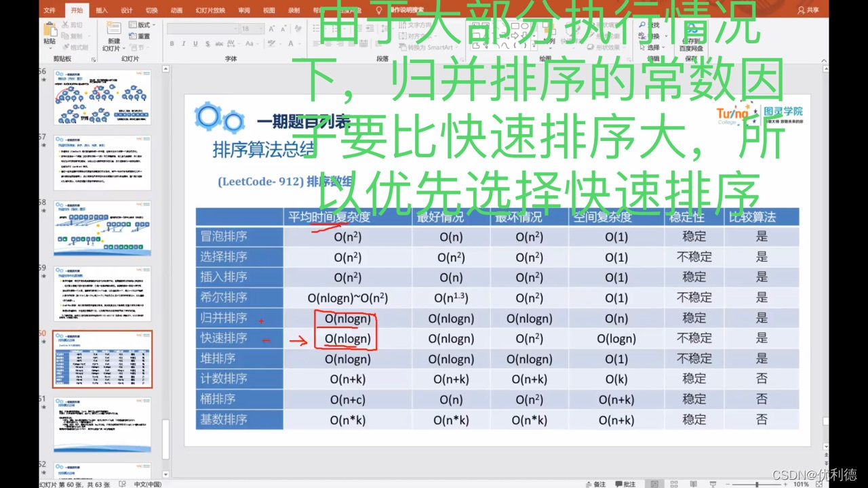Click the zoom in plus icon
The height and width of the screenshot is (488, 868).
[785, 484]
